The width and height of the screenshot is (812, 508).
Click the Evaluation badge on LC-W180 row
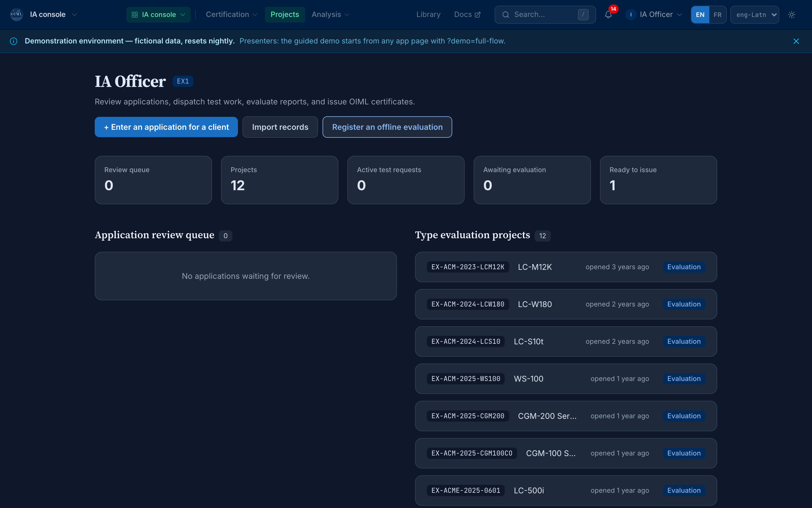coord(684,305)
